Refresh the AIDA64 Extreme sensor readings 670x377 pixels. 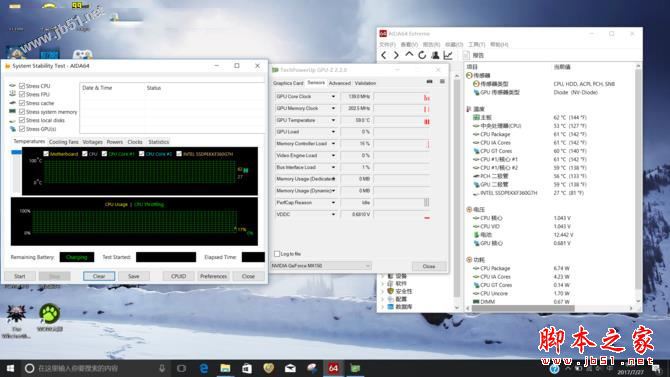422,55
